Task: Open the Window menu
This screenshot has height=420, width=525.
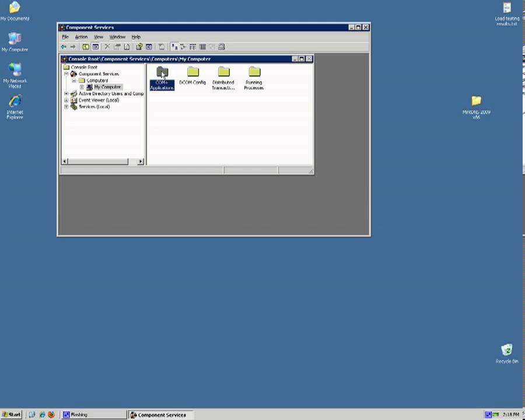Action: tap(117, 37)
